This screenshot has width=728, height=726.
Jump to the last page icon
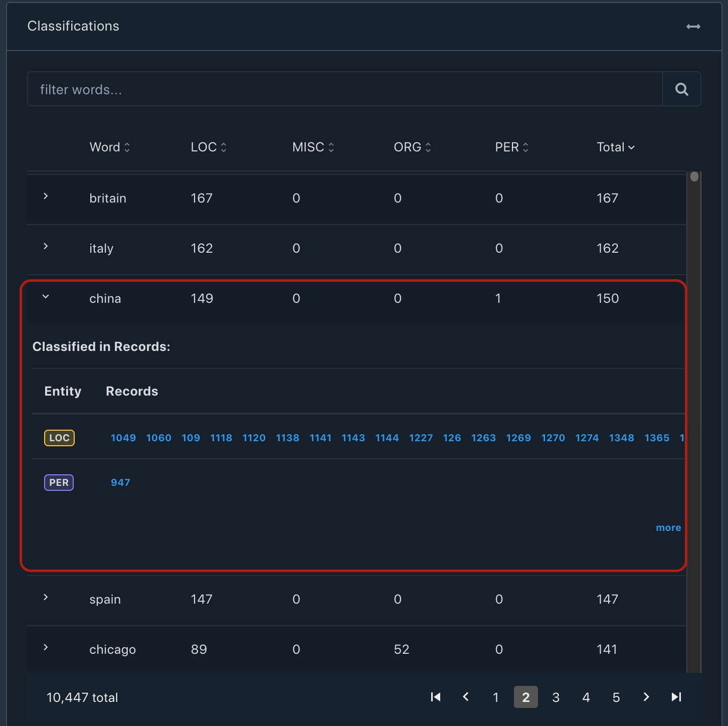coord(676,697)
